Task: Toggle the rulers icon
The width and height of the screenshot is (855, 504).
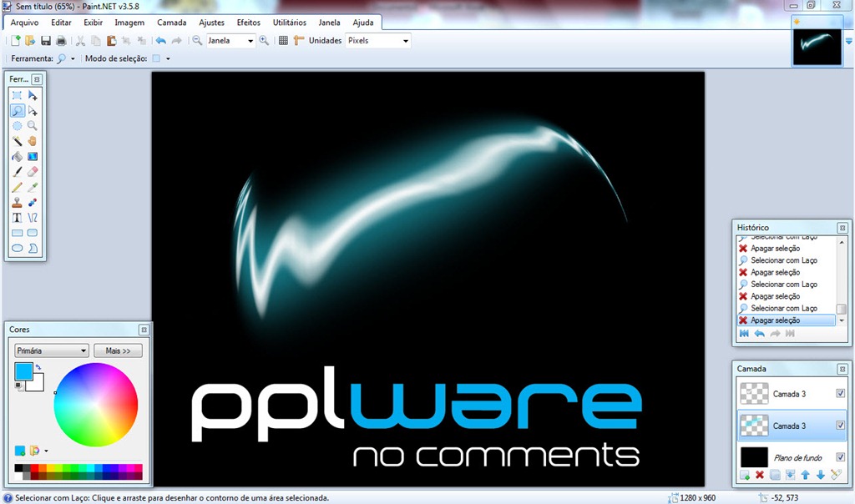Action: click(x=298, y=40)
